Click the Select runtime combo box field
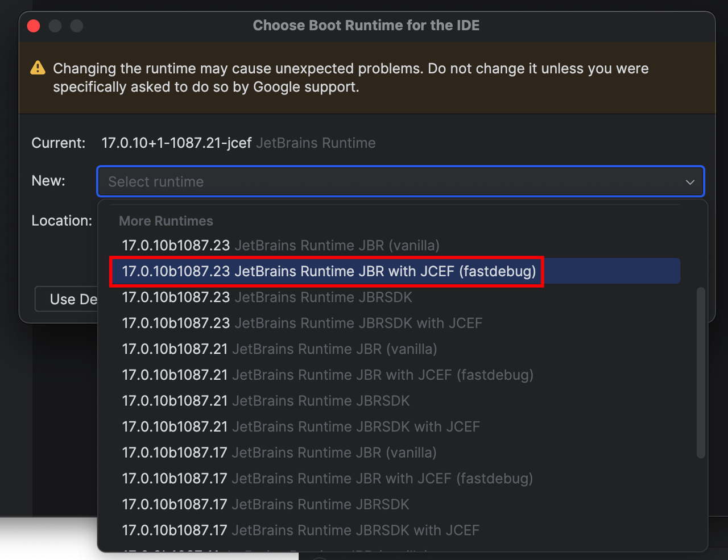The height and width of the screenshot is (560, 728). 401,181
